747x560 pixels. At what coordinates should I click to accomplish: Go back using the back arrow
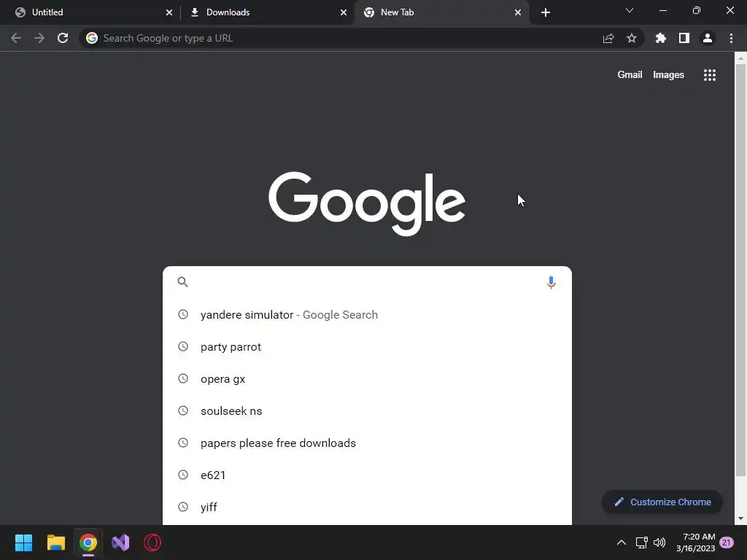[16, 38]
